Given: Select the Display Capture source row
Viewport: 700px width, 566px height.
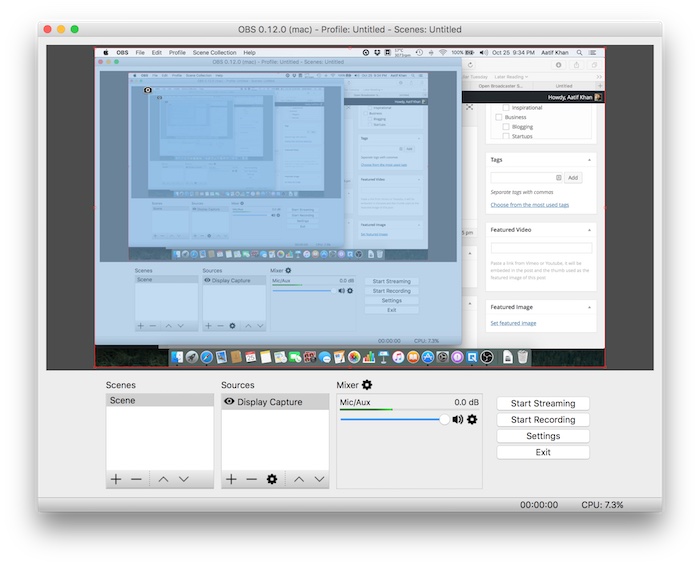Looking at the screenshot, I should [x=275, y=402].
